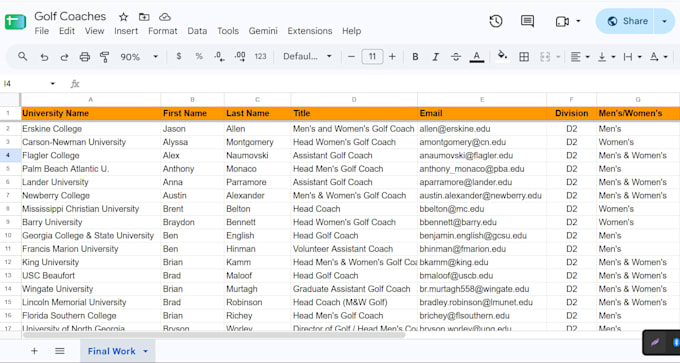
Task: Toggle strikethrough formatting
Action: click(x=456, y=57)
